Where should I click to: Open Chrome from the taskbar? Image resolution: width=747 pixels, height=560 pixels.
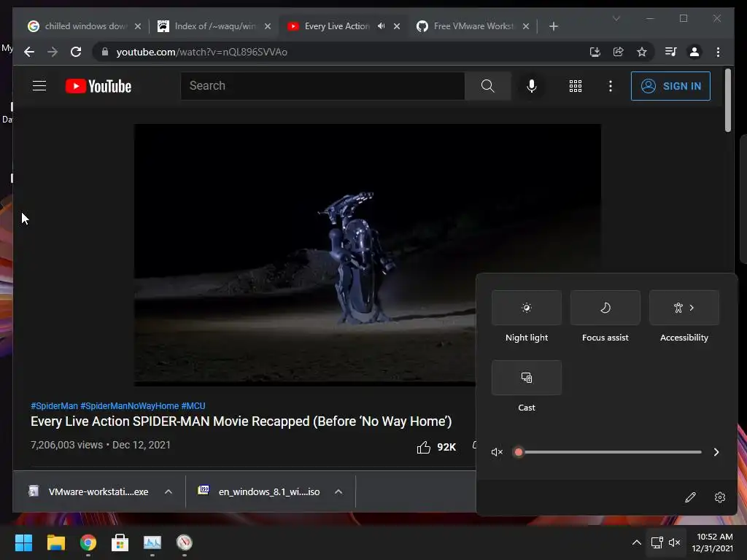point(88,542)
